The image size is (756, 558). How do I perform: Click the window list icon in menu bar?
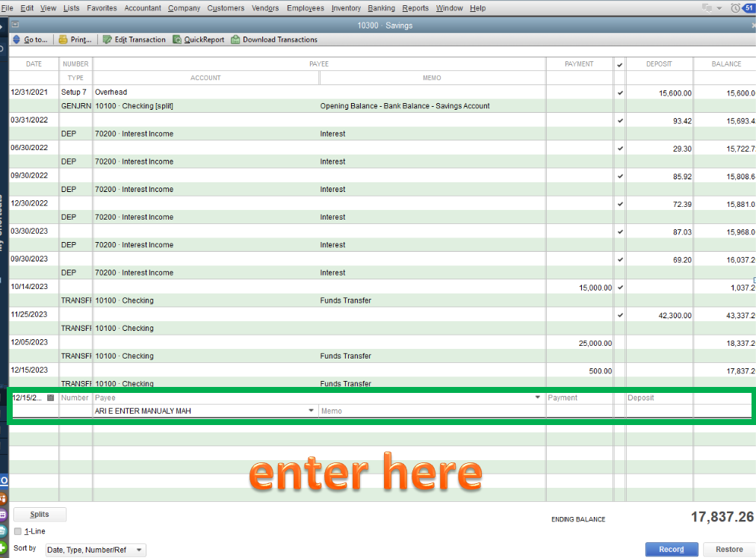(x=707, y=8)
